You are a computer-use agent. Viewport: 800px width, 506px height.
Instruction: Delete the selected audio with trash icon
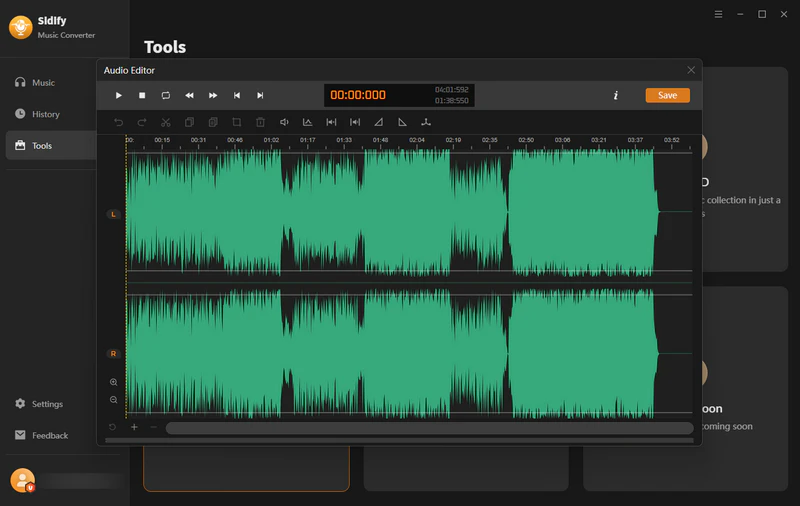260,122
